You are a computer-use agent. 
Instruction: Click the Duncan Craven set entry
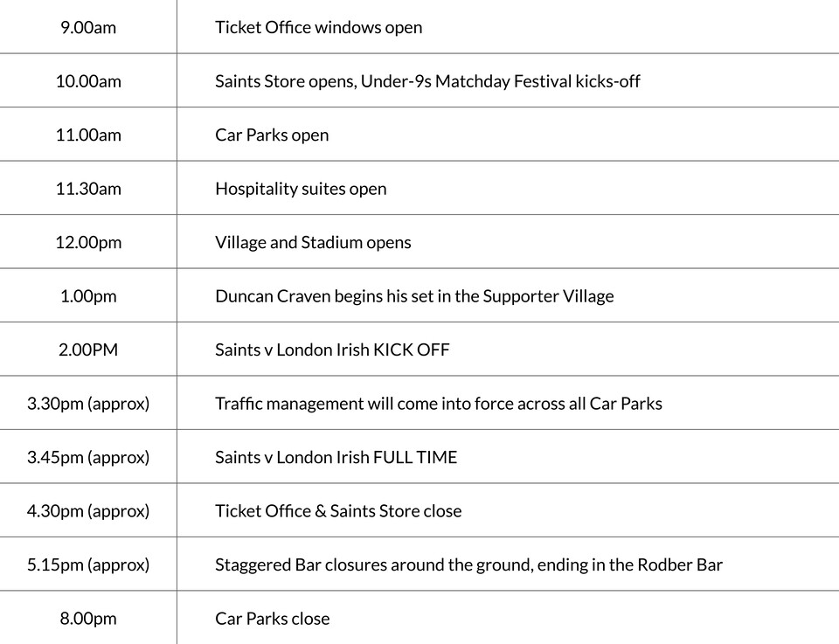click(x=414, y=296)
